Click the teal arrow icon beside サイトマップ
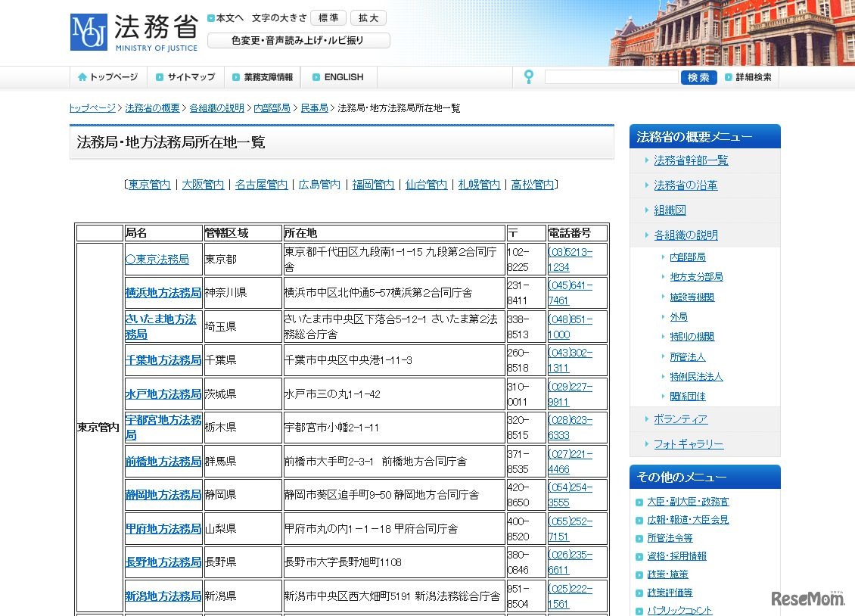855x616 pixels. pyautogui.click(x=159, y=76)
